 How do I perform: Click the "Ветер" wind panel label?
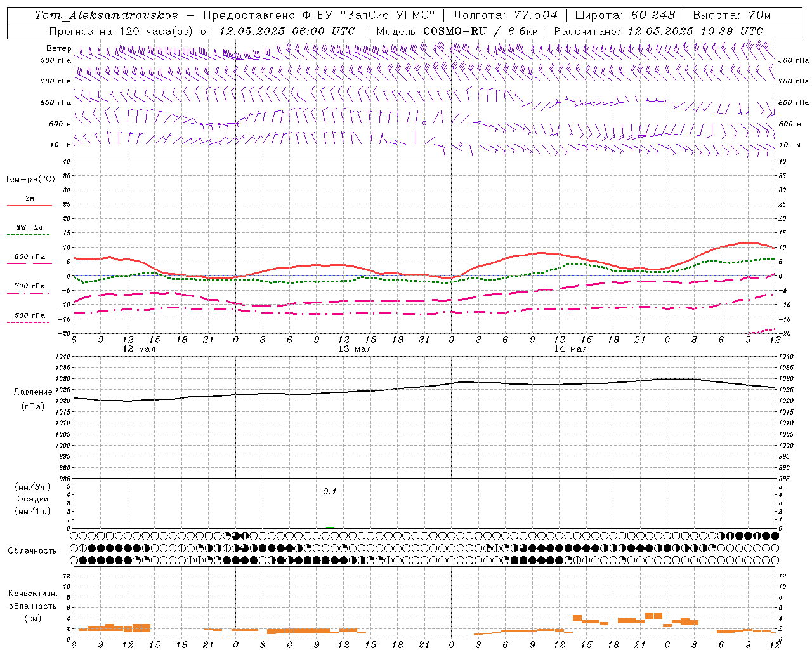click(58, 48)
